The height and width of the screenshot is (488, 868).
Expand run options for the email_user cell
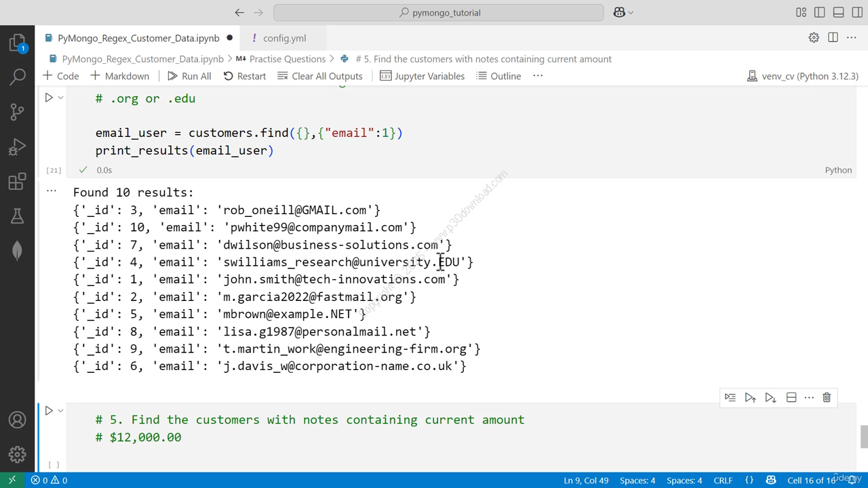(x=60, y=98)
